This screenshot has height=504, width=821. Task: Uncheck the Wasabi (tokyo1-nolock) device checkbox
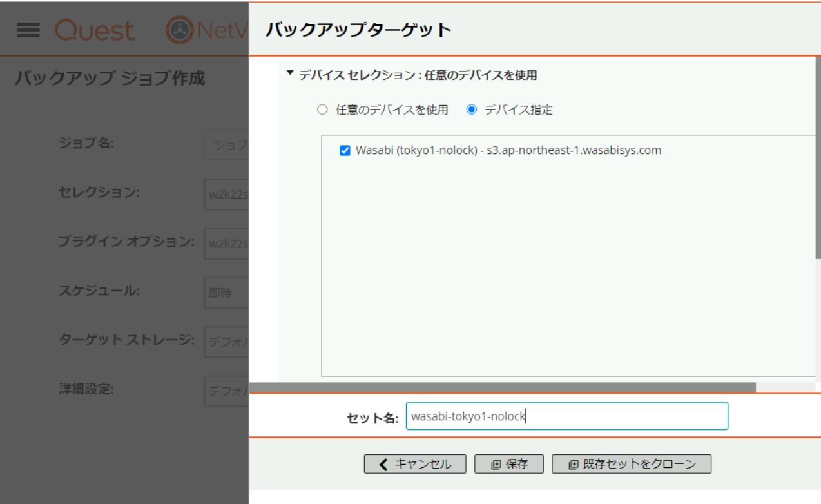pyautogui.click(x=345, y=151)
